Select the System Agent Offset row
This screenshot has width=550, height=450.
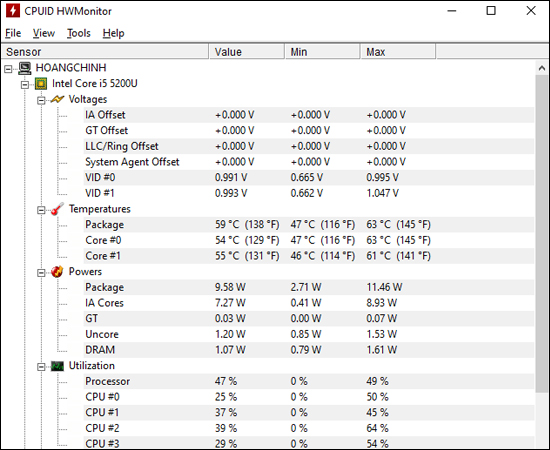[x=309, y=162]
